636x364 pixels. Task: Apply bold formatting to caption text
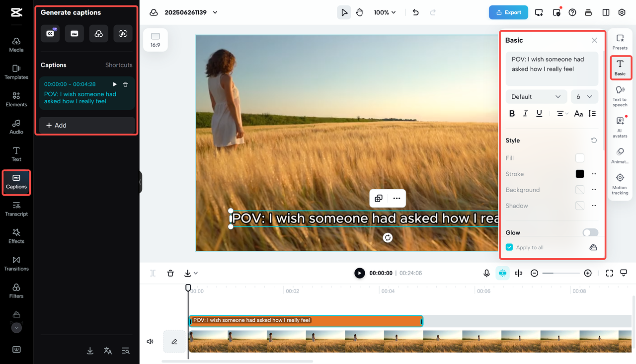(x=512, y=113)
